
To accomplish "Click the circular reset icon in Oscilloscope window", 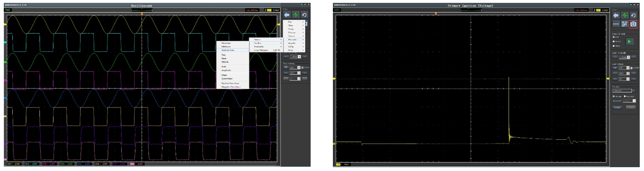I will (x=304, y=15).
